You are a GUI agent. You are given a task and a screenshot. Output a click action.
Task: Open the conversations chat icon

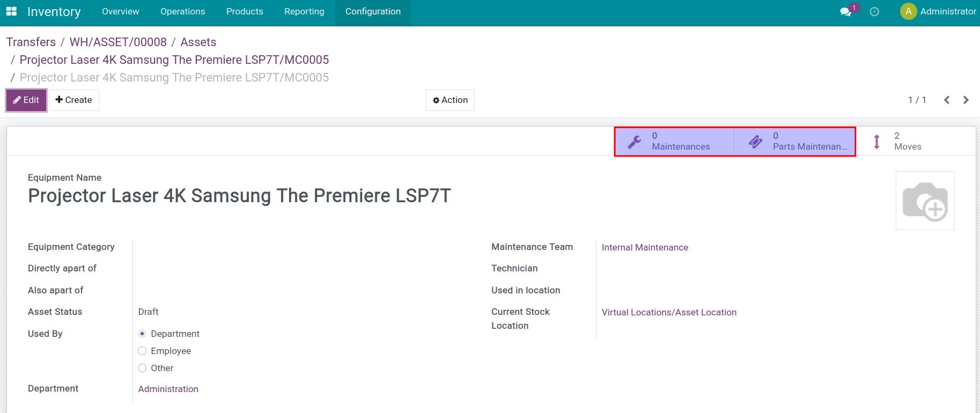click(846, 12)
